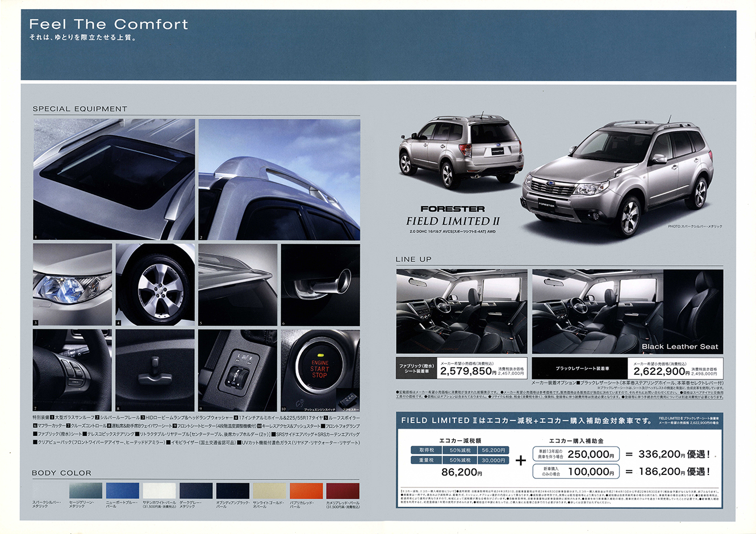
Task: Click the 50%減税 cell in 重量税 row
Action: 460,460
